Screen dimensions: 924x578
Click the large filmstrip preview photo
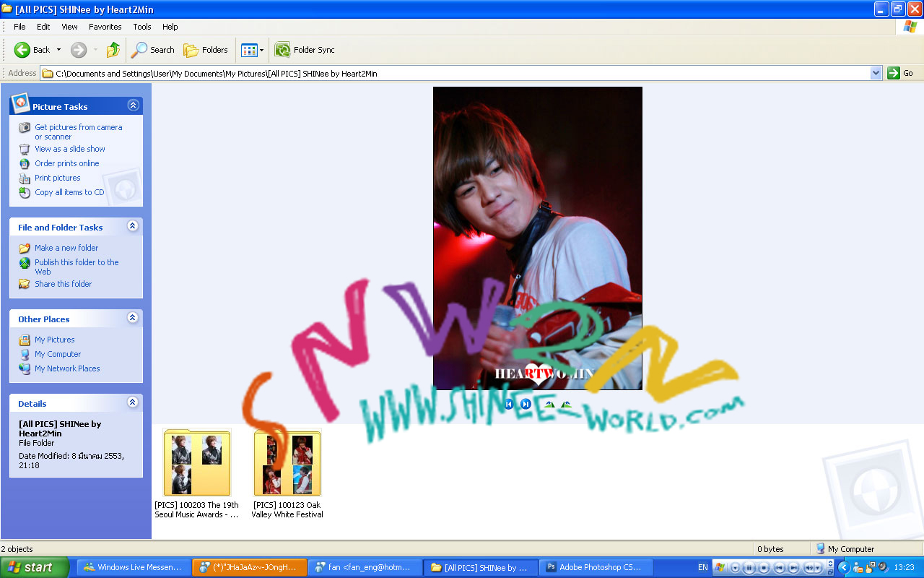pos(538,238)
